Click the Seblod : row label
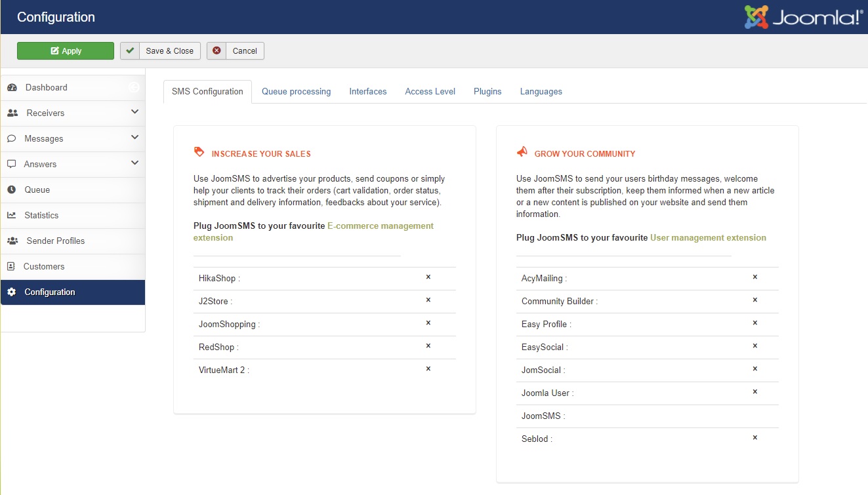 click(537, 439)
